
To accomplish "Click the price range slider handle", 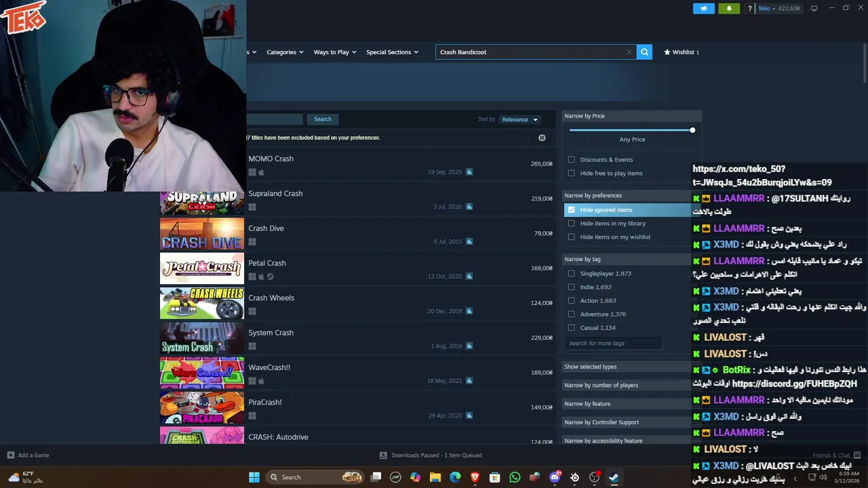I will (x=692, y=130).
